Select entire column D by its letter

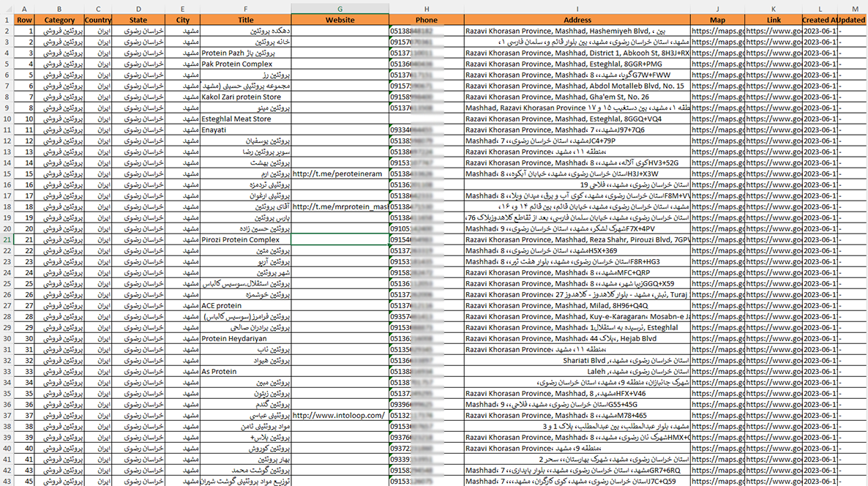click(x=138, y=9)
